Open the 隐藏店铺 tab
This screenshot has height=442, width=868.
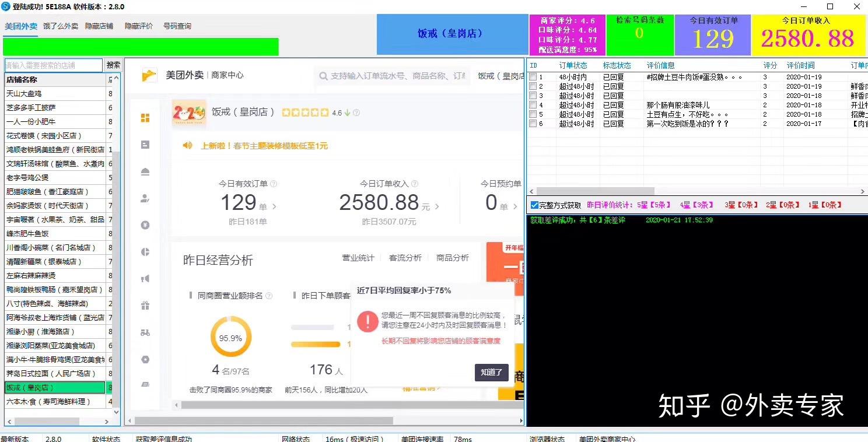(99, 26)
